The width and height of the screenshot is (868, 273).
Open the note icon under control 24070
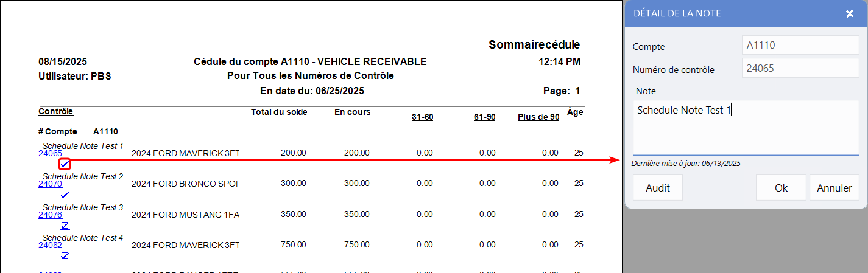pos(65,195)
